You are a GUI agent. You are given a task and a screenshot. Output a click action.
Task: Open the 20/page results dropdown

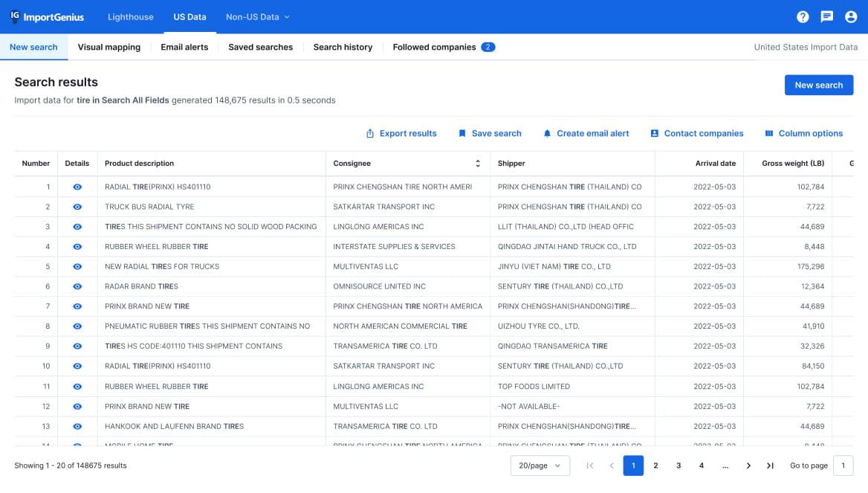pos(540,465)
